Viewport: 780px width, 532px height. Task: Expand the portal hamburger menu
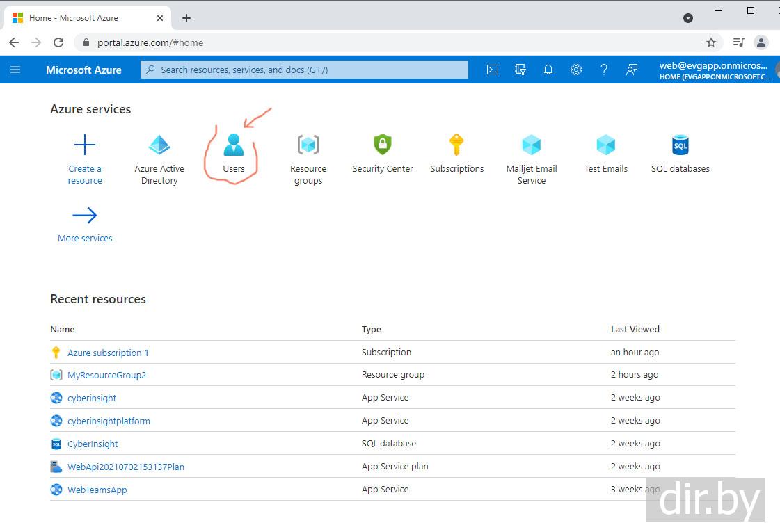coord(15,70)
